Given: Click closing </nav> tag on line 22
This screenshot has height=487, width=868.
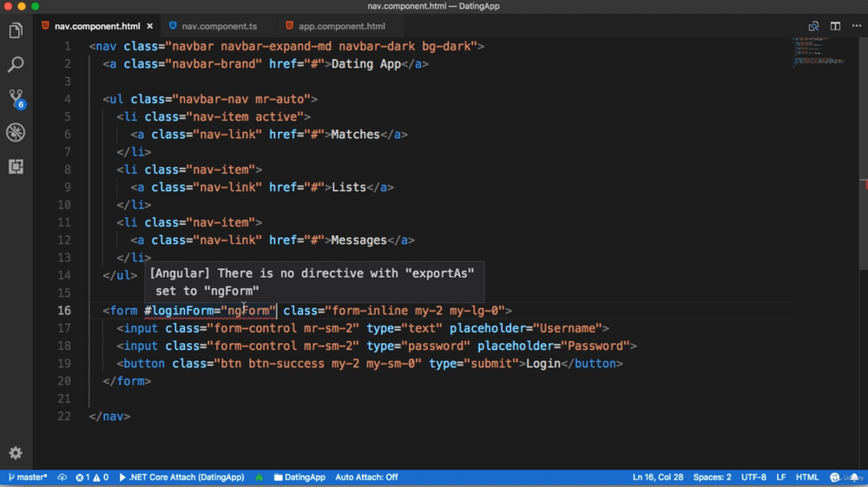Looking at the screenshot, I should 109,416.
